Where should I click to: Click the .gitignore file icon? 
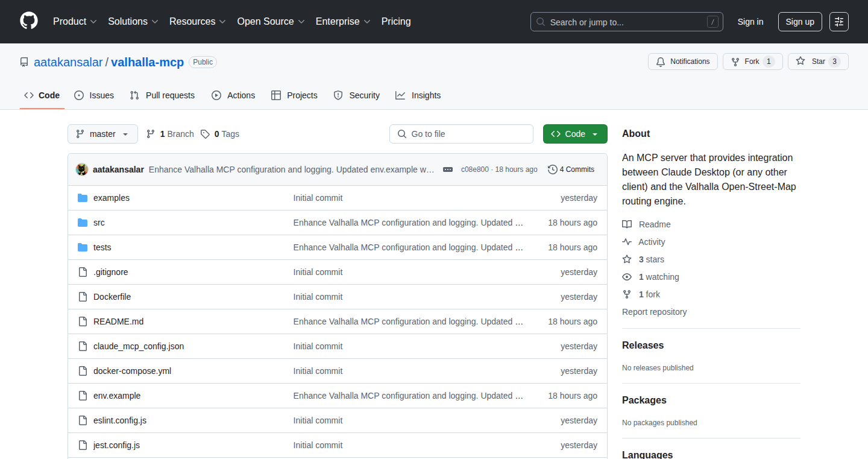[x=83, y=272]
